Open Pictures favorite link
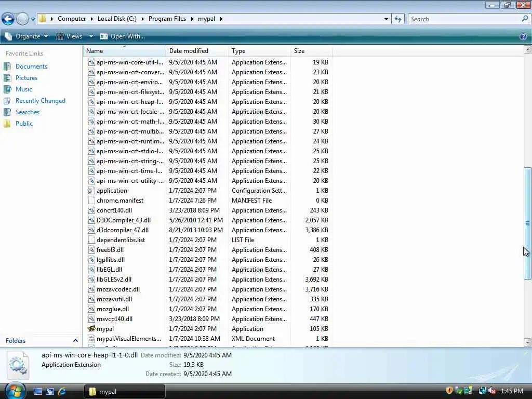Image resolution: width=532 pixels, height=399 pixels. pos(26,78)
